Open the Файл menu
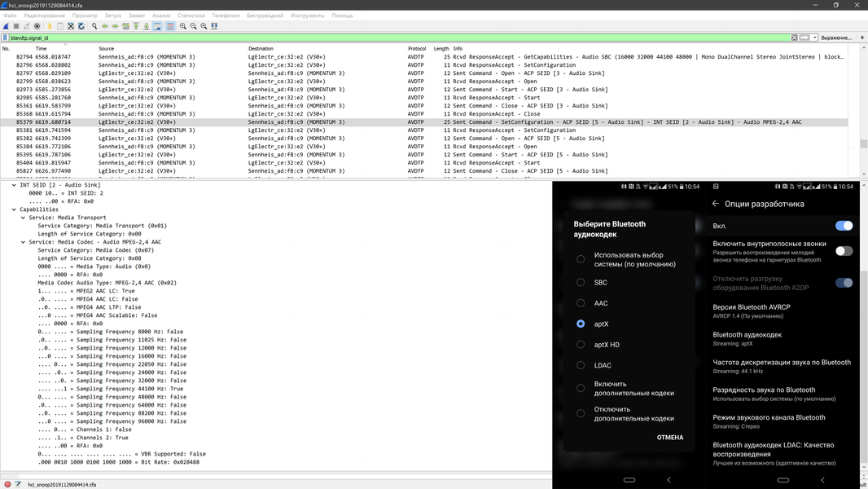The width and height of the screenshot is (868, 489). coord(10,15)
